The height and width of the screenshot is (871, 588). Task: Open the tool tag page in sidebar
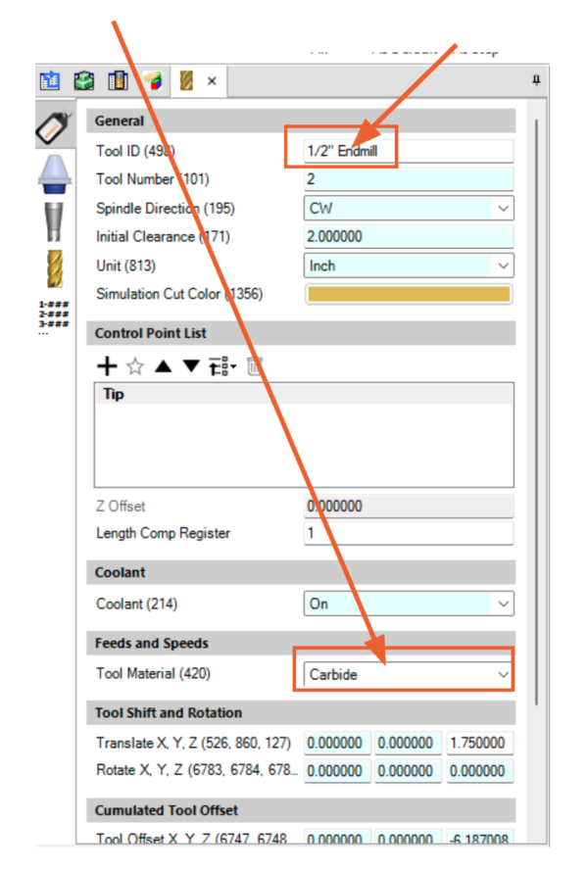53,127
